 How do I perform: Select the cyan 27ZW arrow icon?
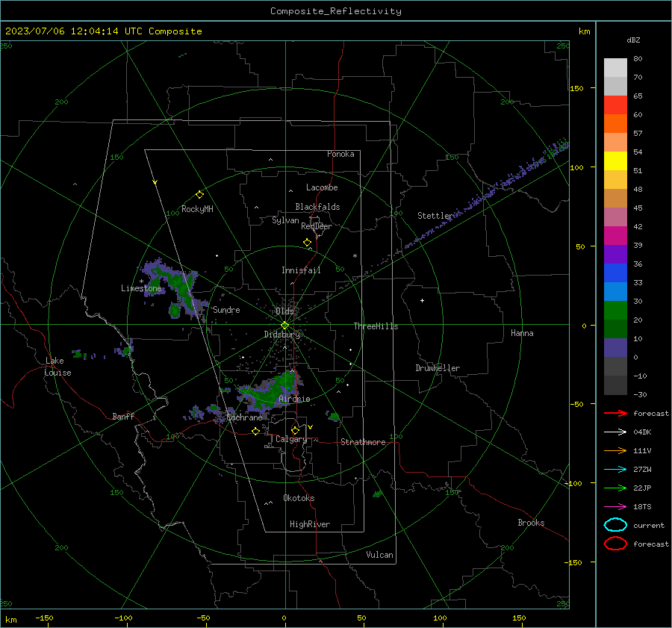click(615, 469)
